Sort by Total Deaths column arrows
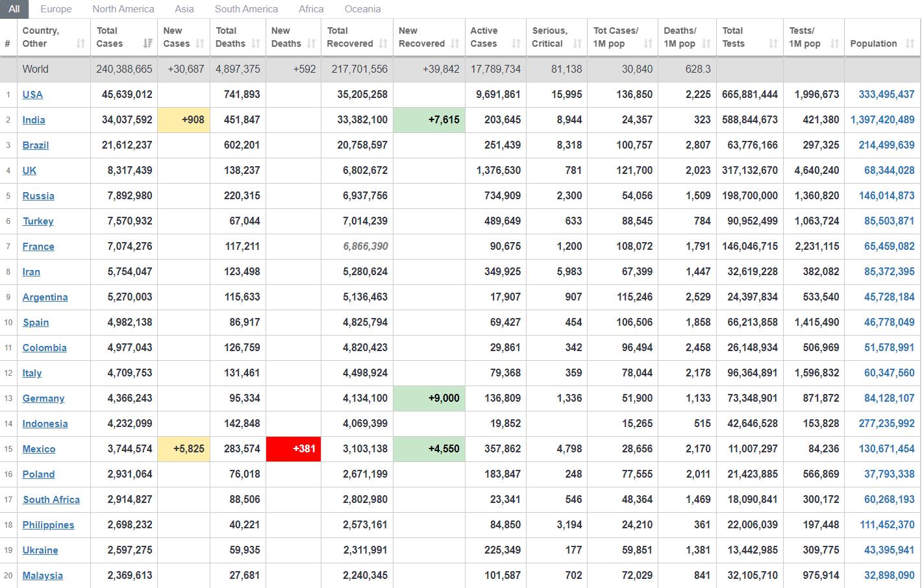922x588 pixels. pos(256,43)
